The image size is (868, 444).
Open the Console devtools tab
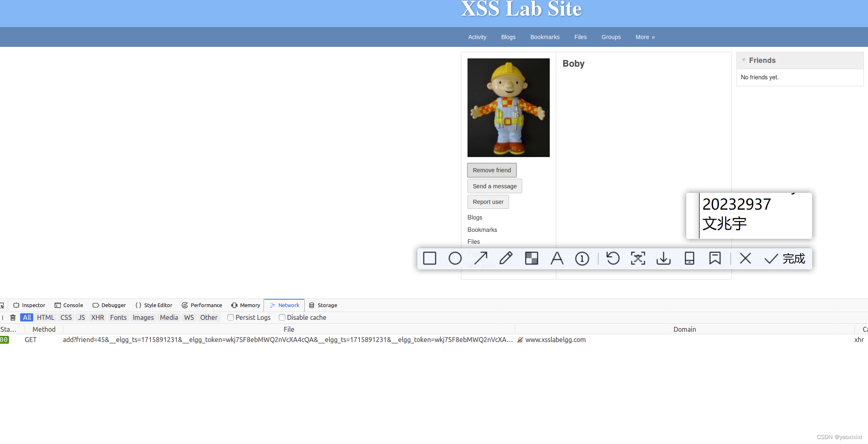point(69,305)
